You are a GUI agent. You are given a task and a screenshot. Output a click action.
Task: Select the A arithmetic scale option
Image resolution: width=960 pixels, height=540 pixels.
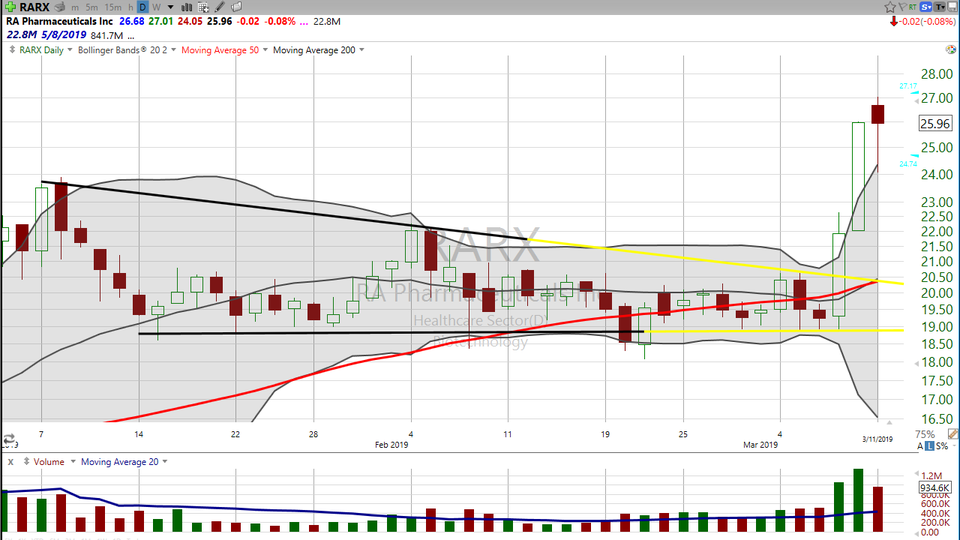pyautogui.click(x=920, y=446)
